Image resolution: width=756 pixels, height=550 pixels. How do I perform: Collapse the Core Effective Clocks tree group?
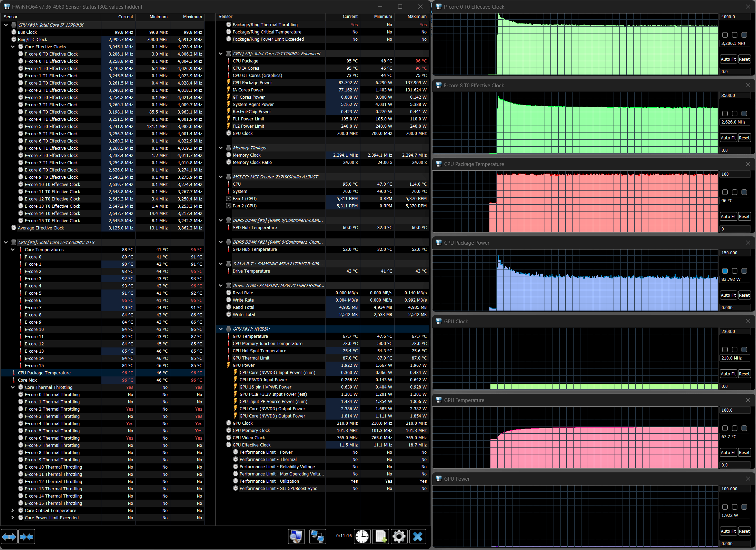click(13, 47)
